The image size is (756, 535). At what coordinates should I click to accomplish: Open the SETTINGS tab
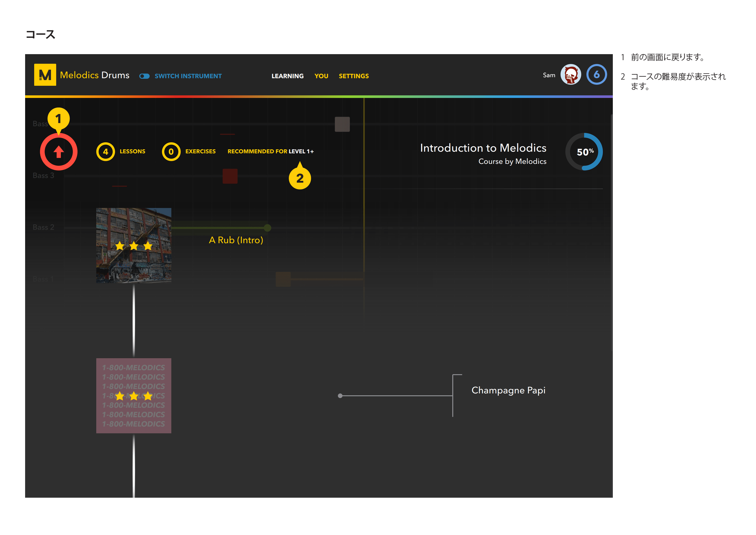click(x=354, y=76)
